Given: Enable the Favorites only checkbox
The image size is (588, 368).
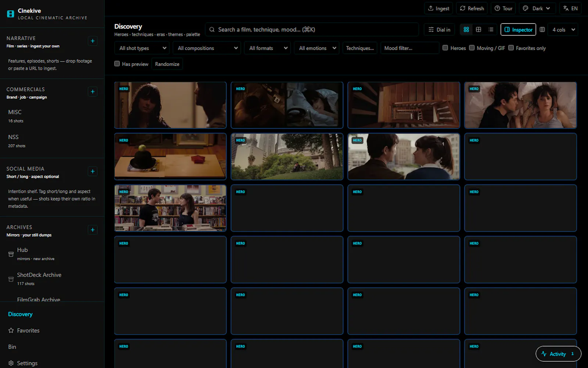Looking at the screenshot, I should click(511, 48).
